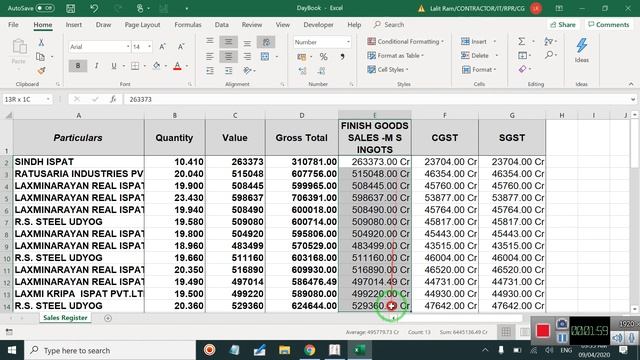
Task: Open Conditional Formatting menu
Action: [405, 42]
